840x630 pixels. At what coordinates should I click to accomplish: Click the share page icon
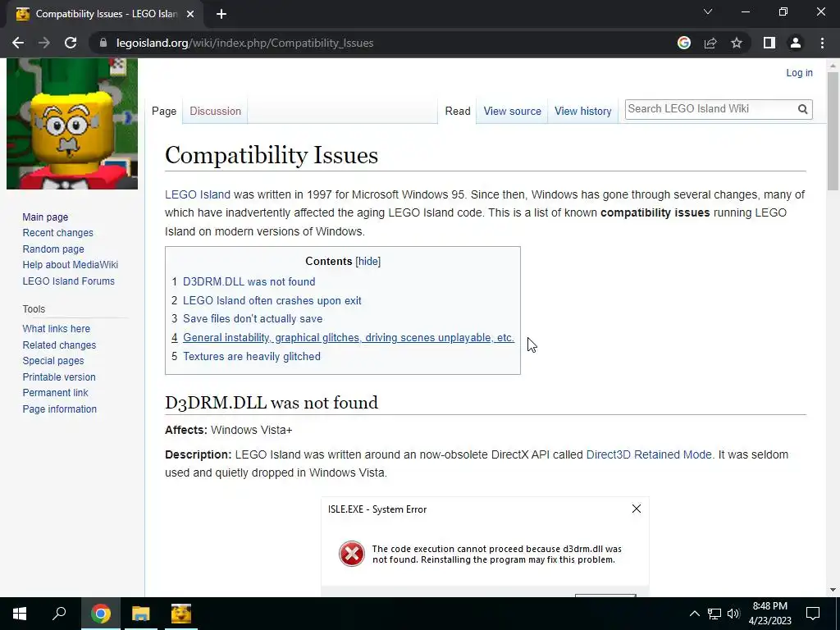pos(710,43)
